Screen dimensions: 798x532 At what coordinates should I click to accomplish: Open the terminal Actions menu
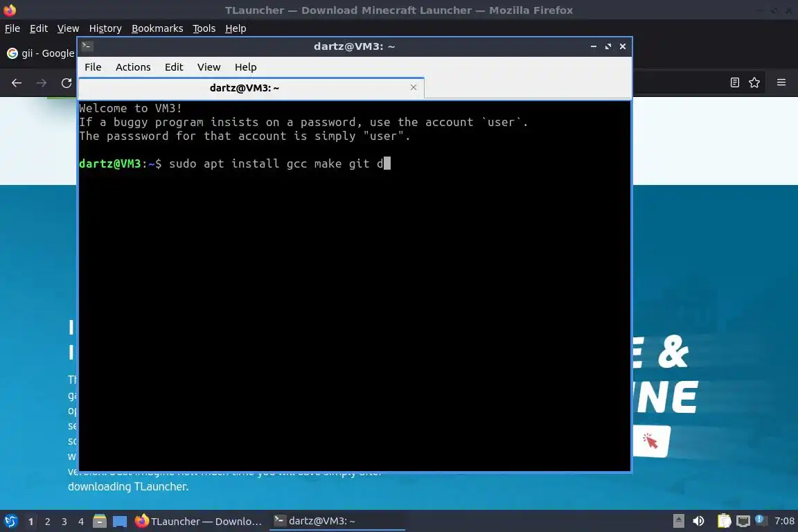coord(133,67)
